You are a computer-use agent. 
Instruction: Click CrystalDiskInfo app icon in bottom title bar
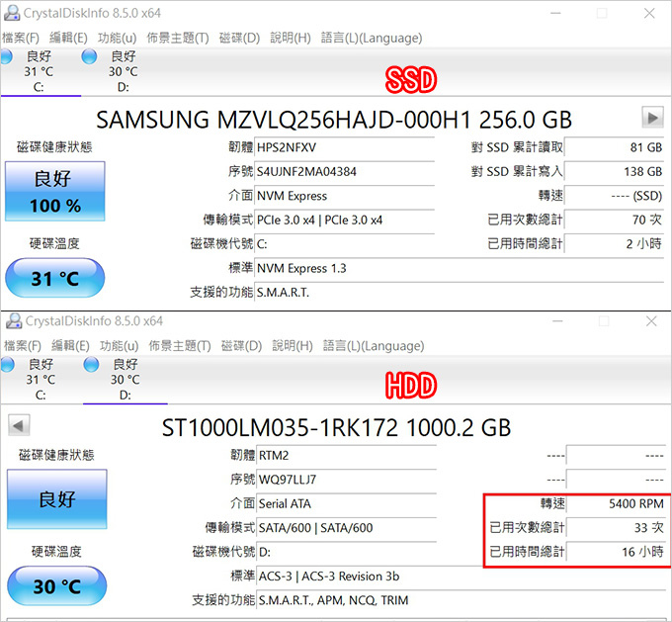[x=14, y=320]
